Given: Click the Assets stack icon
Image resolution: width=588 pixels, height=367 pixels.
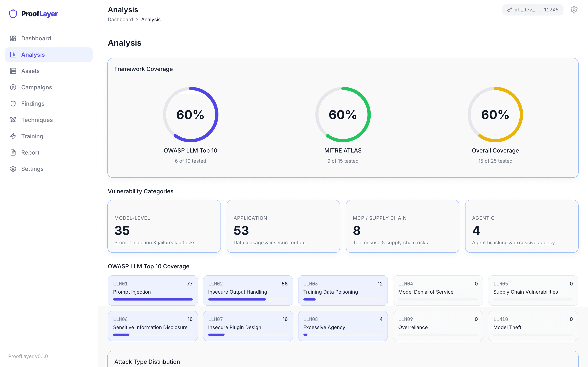Looking at the screenshot, I should (13, 71).
